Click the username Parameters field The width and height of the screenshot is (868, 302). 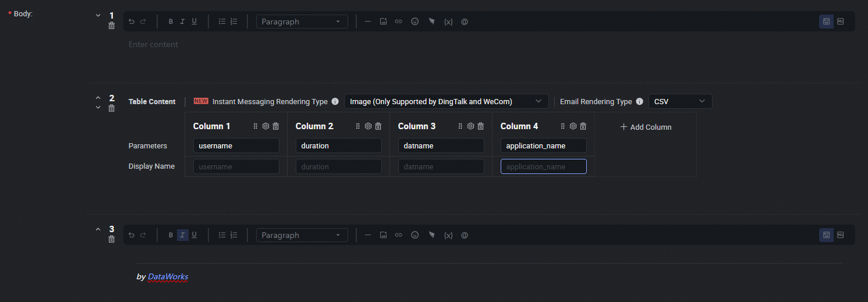(236, 145)
